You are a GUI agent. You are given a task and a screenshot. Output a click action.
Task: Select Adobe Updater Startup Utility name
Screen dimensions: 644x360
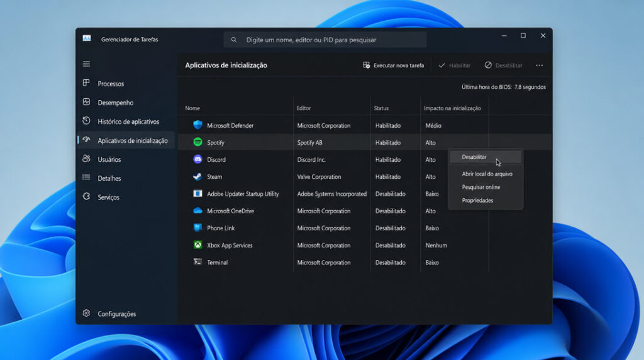coord(243,194)
